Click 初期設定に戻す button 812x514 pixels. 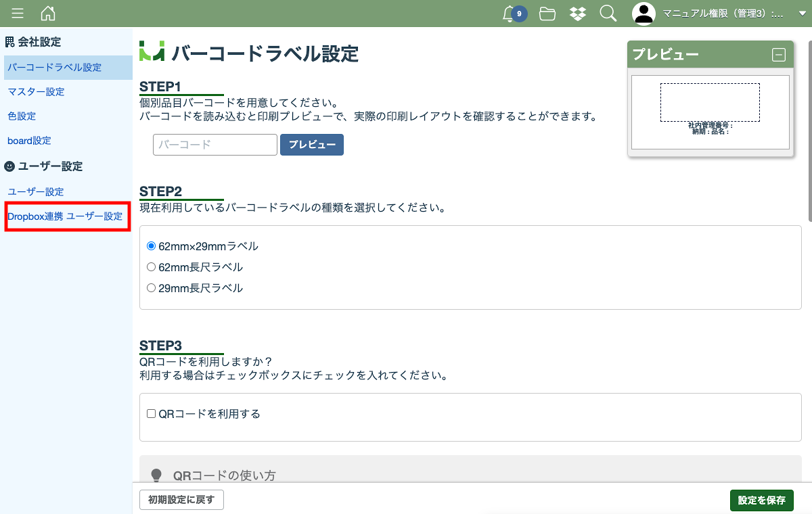pos(181,500)
